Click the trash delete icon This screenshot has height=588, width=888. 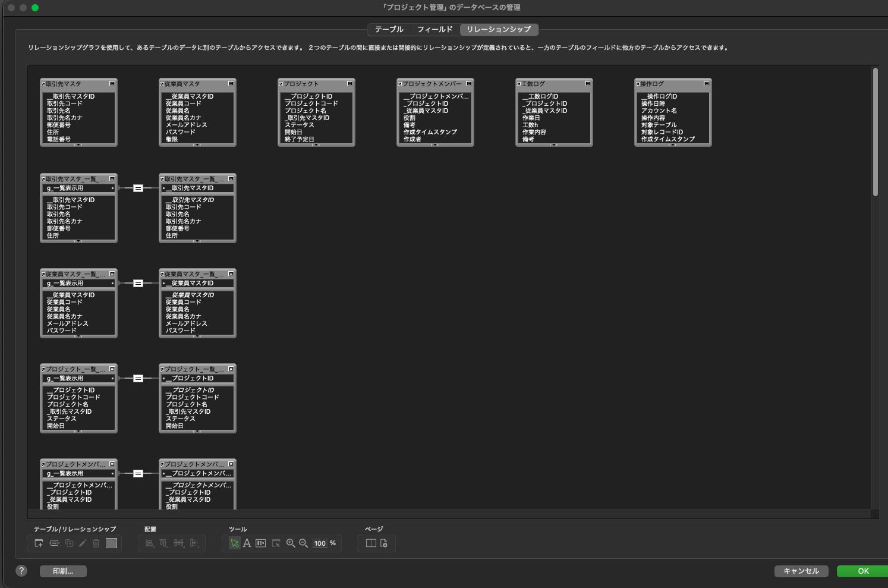click(96, 543)
